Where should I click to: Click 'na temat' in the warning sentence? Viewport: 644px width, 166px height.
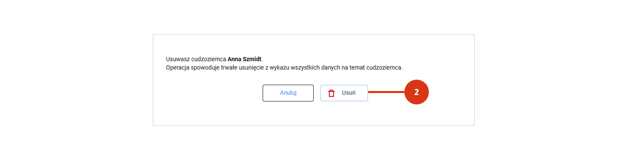coord(353,68)
